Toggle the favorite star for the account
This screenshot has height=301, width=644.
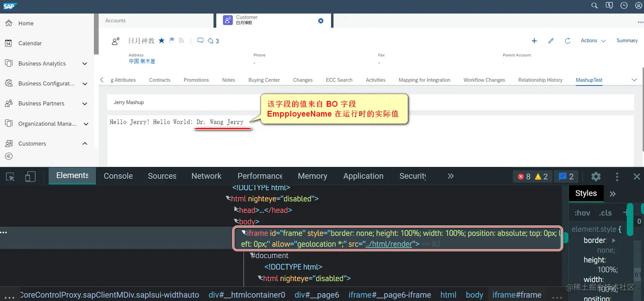[161, 40]
